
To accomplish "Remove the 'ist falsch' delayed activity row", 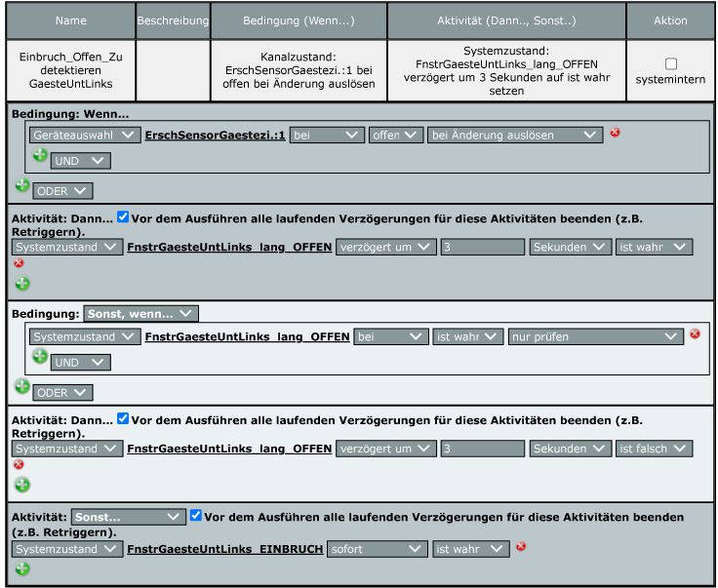I will (19, 464).
